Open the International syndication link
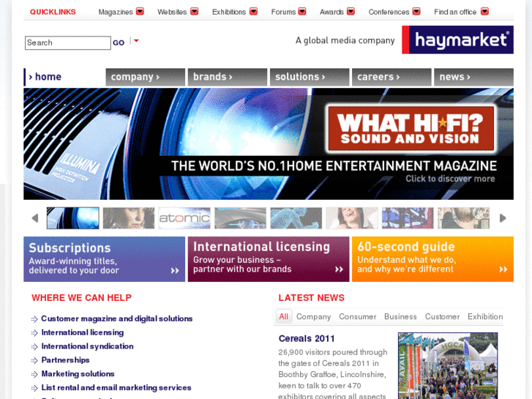532x399 pixels. (x=87, y=346)
